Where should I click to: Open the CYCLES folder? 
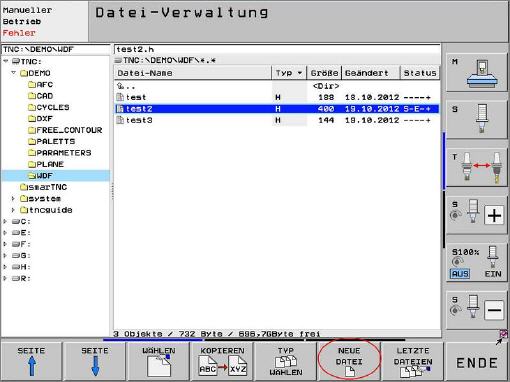pos(49,107)
